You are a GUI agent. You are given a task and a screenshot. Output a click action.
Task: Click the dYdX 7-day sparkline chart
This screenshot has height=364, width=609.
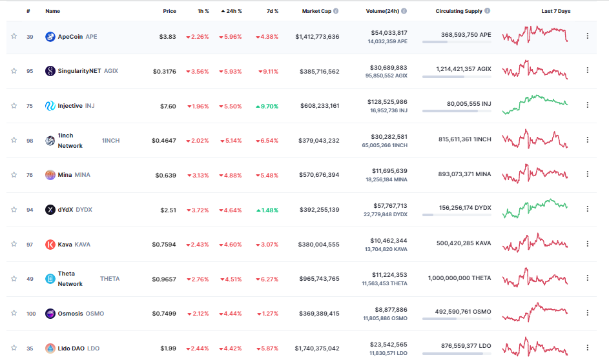[535, 209]
